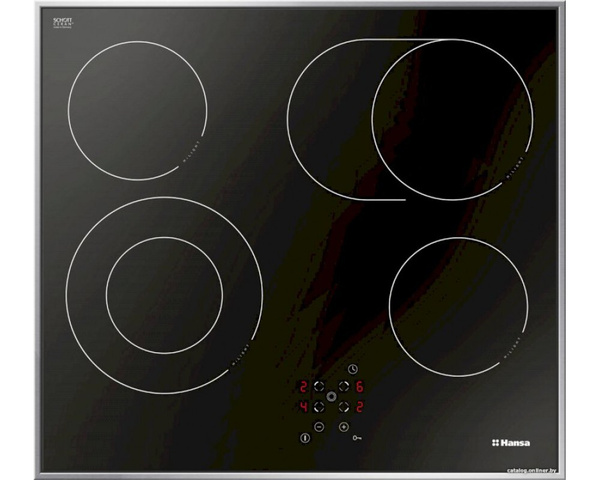Select the rear-right zone selector icon
Image resolution: width=600 pixels, height=480 pixels.
click(344, 387)
